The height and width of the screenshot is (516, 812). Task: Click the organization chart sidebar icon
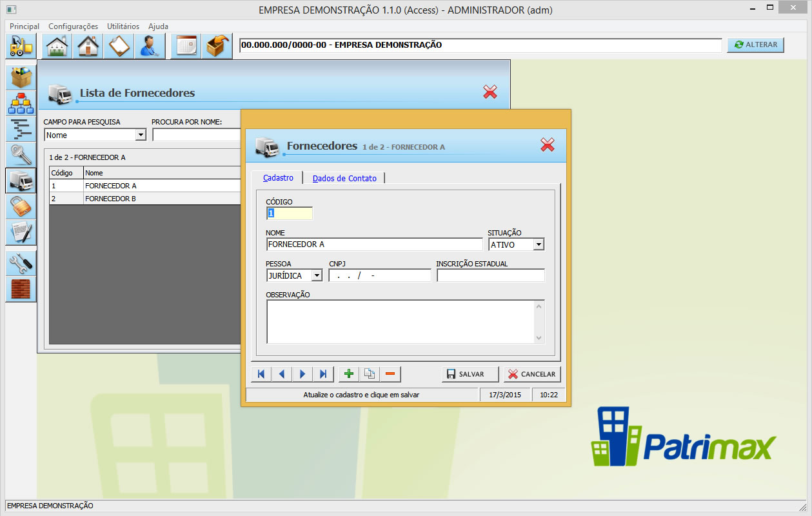tap(21, 103)
